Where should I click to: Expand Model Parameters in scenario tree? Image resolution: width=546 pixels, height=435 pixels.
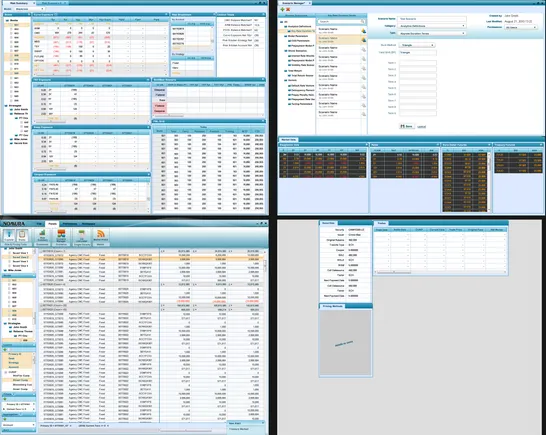point(286,36)
